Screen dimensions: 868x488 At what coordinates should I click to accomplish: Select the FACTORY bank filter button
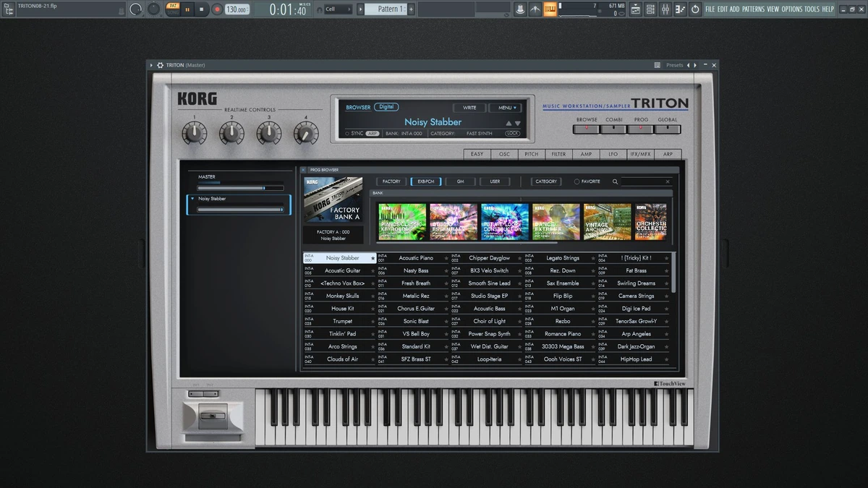(391, 181)
